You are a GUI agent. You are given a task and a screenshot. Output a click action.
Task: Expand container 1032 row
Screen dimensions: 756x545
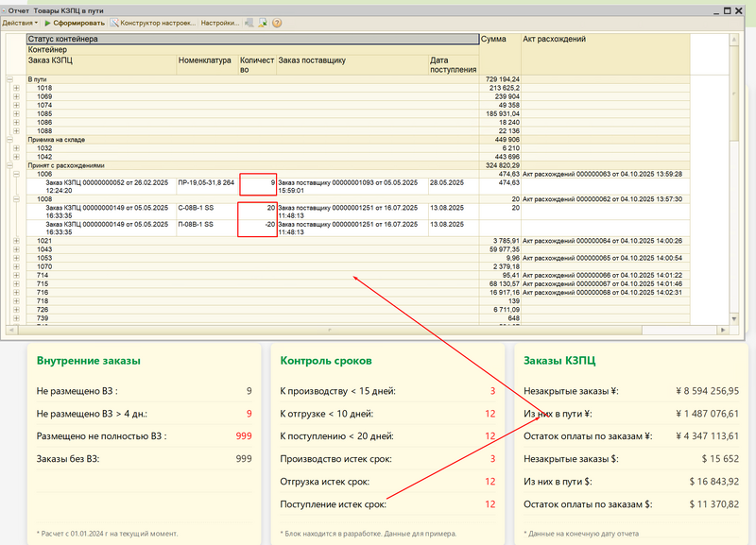point(16,148)
